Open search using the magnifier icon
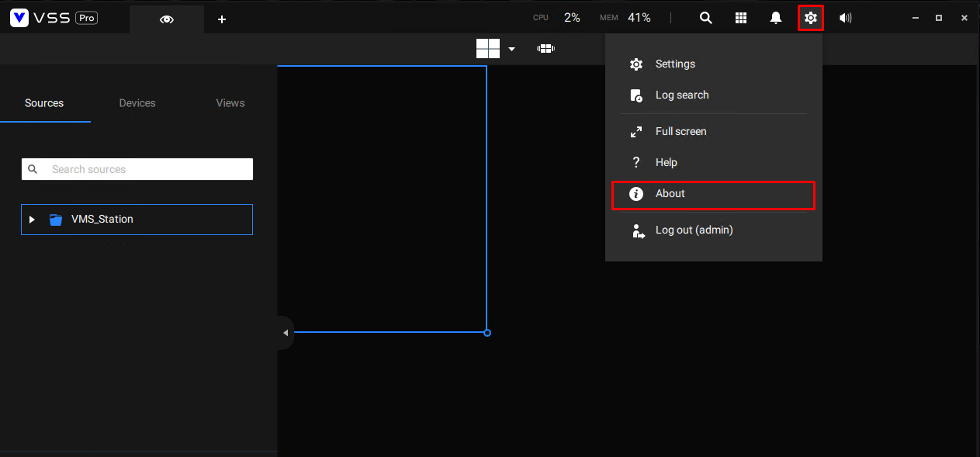 point(705,17)
